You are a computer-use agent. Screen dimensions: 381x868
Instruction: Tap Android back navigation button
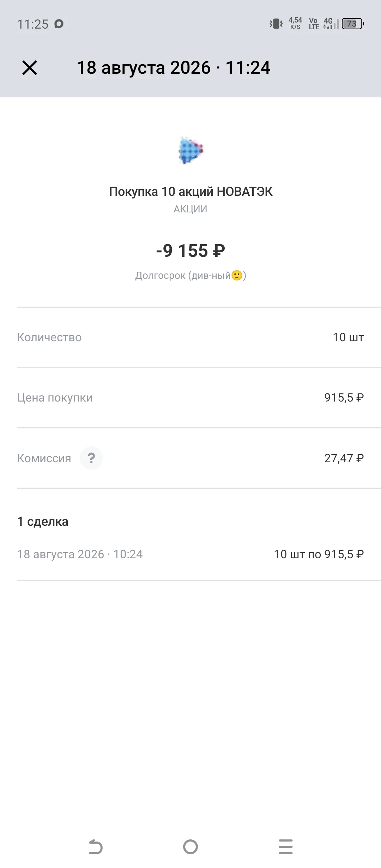click(x=95, y=847)
